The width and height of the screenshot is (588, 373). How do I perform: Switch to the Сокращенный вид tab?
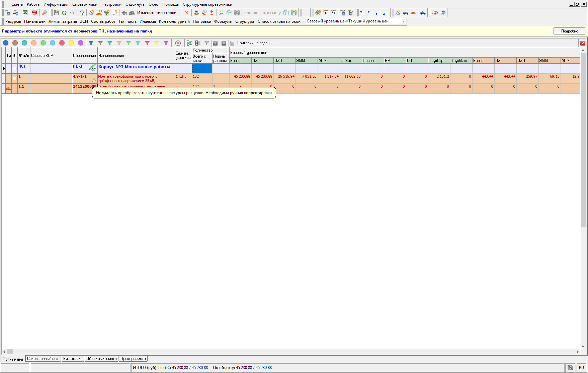(43, 359)
